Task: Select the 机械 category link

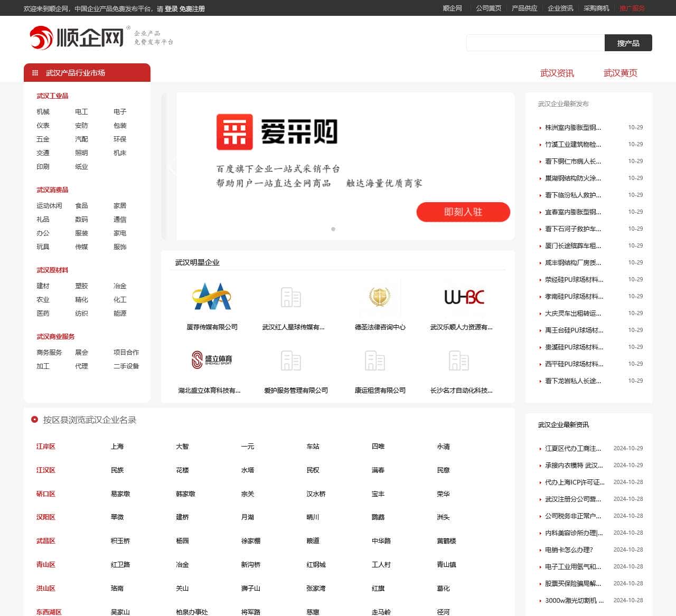Action: 43,112
